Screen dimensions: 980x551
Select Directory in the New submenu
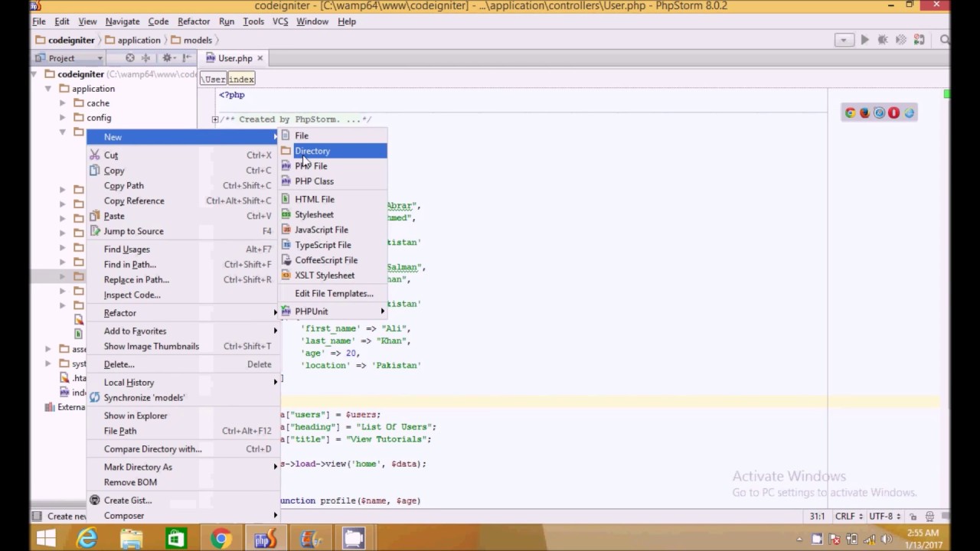point(333,151)
